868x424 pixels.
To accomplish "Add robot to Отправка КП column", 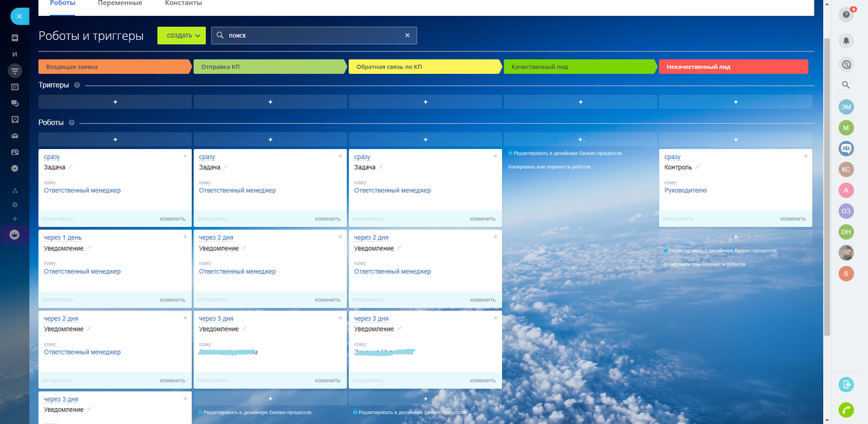I will click(x=270, y=139).
